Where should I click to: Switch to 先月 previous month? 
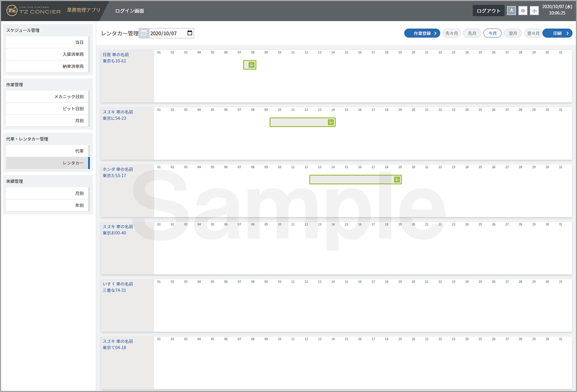[472, 33]
